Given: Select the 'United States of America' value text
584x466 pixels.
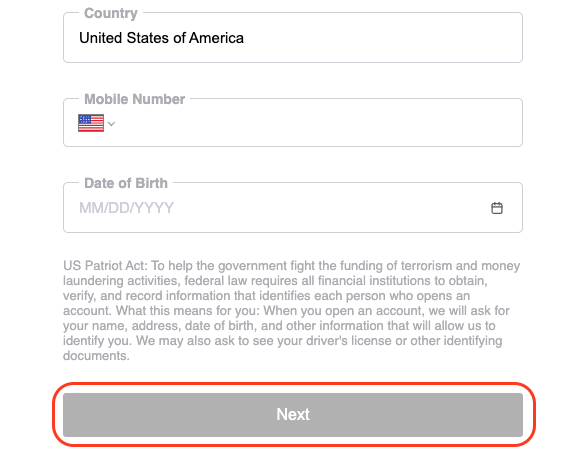Looking at the screenshot, I should (161, 38).
